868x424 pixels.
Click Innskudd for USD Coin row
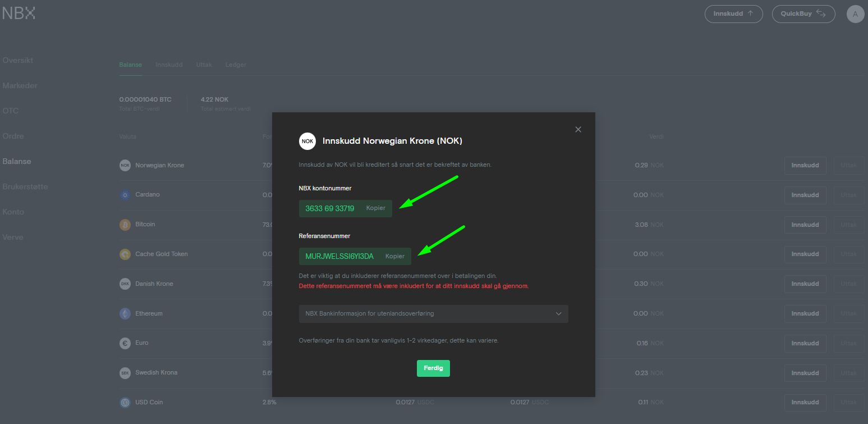805,403
